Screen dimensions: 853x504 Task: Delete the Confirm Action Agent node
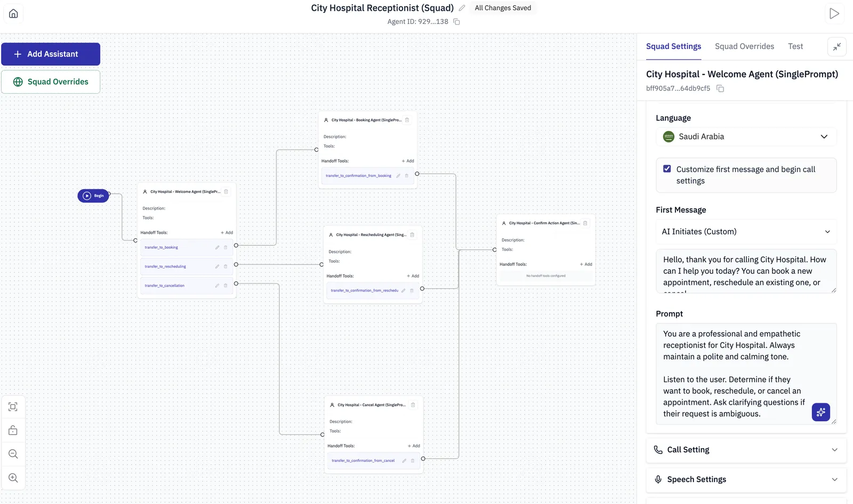tap(585, 223)
